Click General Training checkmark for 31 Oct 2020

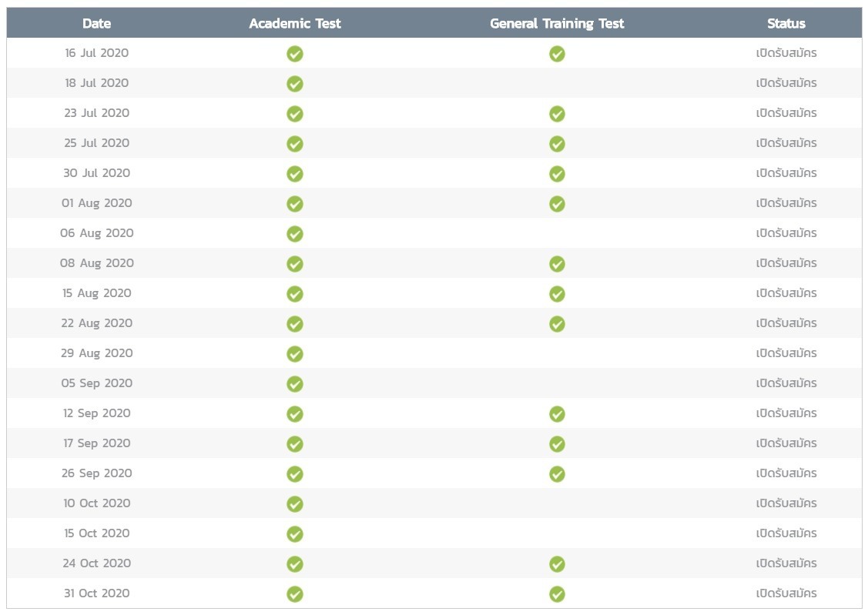(557, 594)
